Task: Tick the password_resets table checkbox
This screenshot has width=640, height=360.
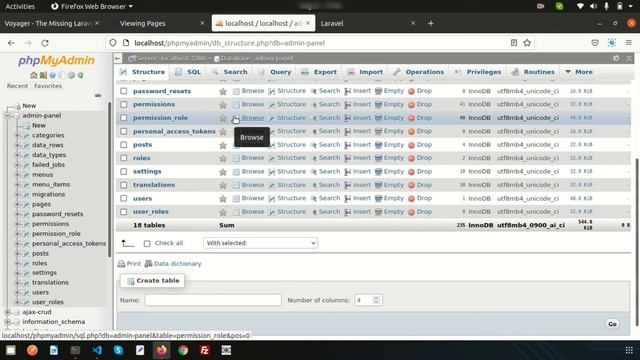Action: [124, 91]
